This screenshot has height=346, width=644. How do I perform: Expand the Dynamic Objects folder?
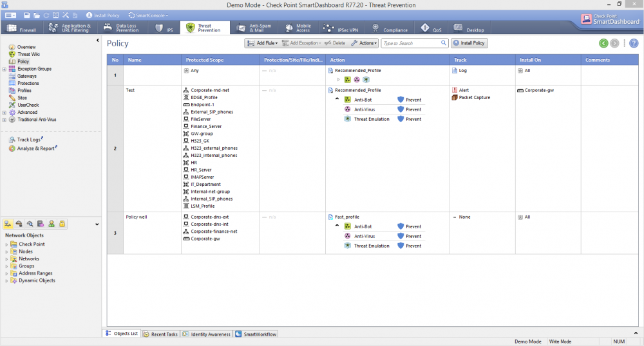click(x=6, y=281)
